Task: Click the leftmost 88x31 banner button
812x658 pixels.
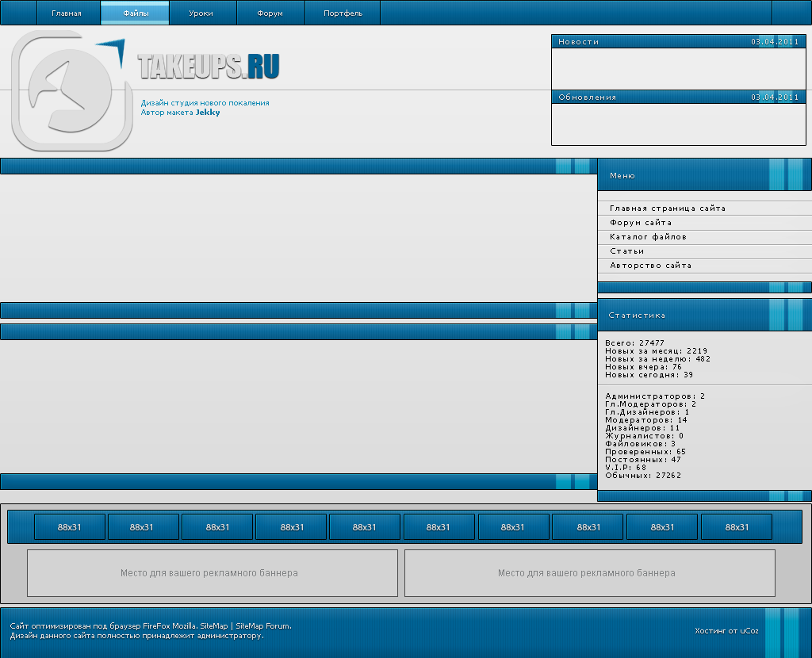Action: [x=70, y=527]
